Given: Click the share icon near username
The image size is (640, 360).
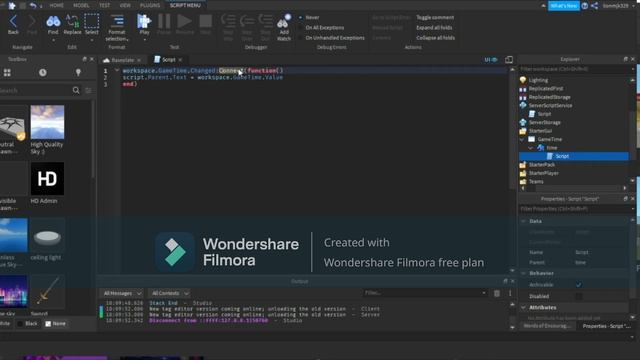Looking at the screenshot, I should pos(594,6).
